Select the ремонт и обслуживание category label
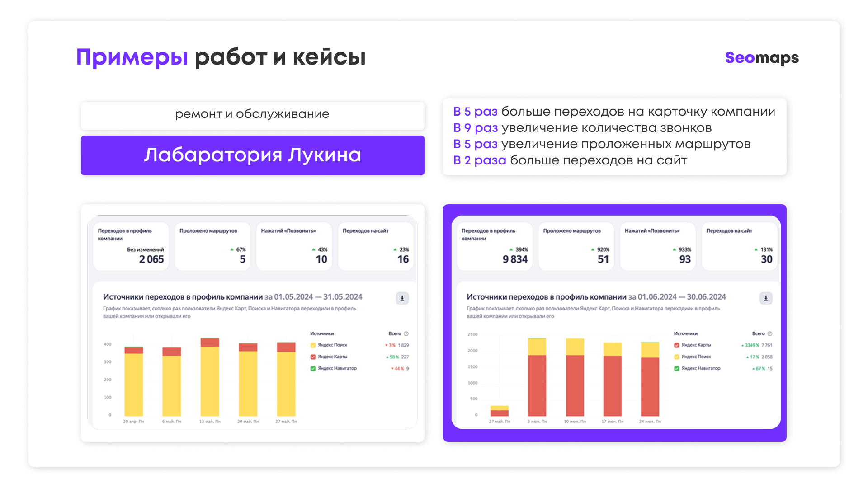 [x=252, y=114]
